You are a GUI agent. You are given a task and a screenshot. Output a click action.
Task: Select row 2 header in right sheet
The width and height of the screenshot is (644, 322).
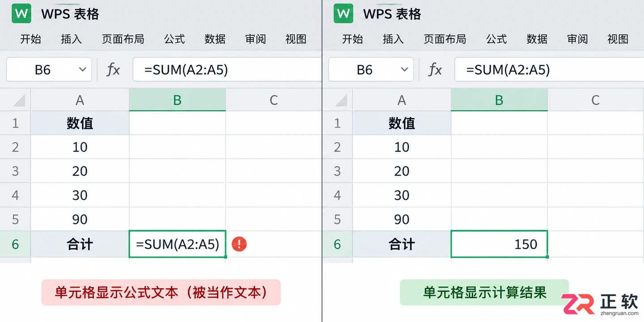point(337,147)
